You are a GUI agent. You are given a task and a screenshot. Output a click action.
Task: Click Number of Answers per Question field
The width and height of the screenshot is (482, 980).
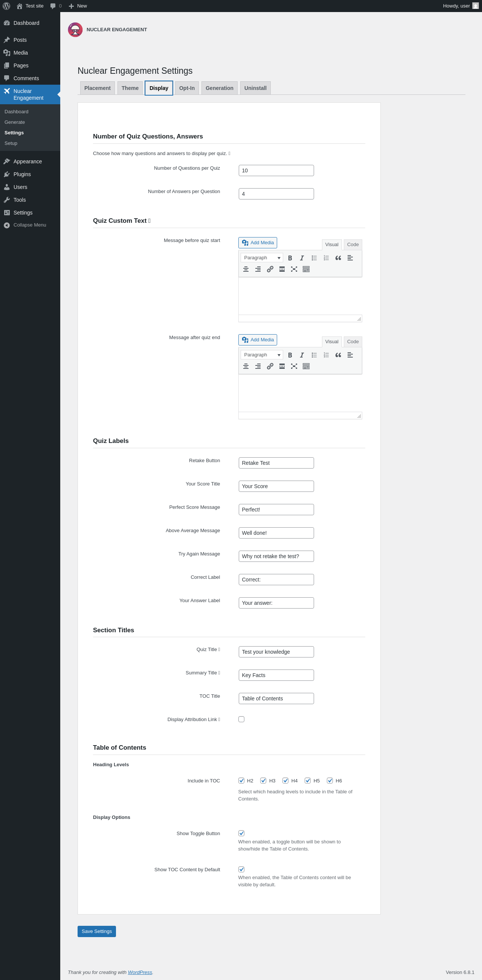[276, 194]
